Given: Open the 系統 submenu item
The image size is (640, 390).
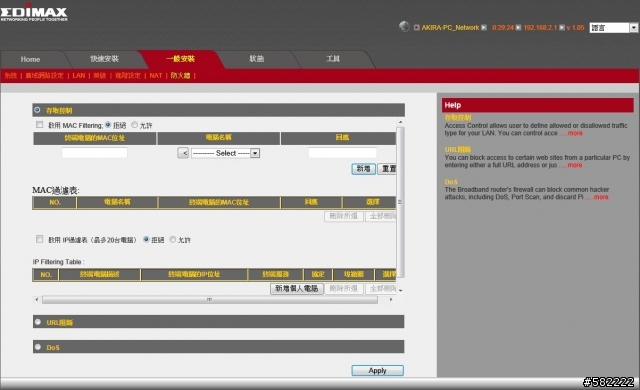Looking at the screenshot, I should tap(11, 75).
